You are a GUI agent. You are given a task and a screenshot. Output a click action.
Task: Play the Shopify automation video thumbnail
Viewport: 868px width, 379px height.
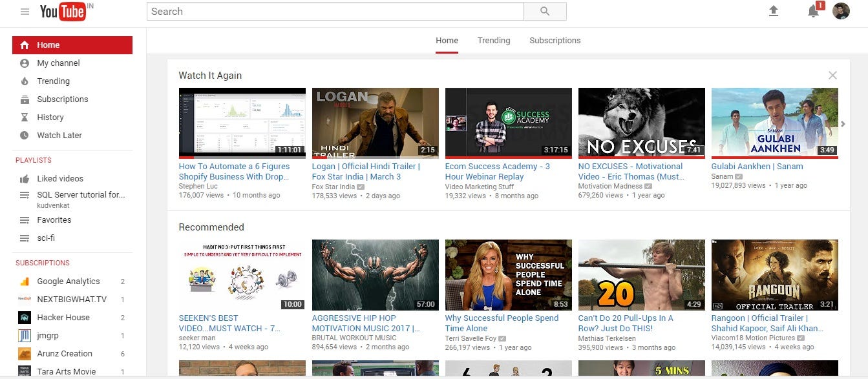242,123
